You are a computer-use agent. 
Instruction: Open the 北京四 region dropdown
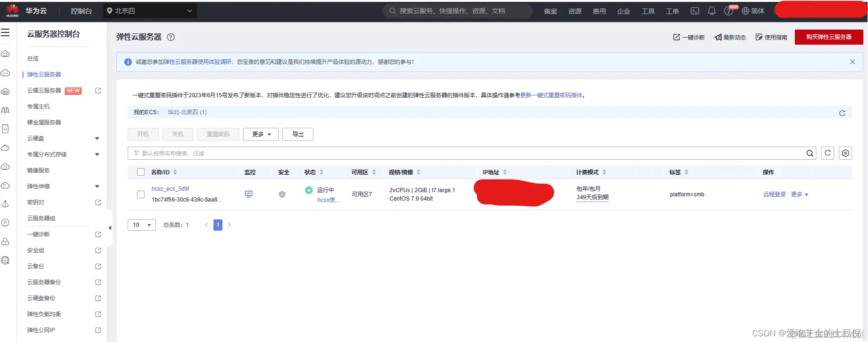[150, 11]
